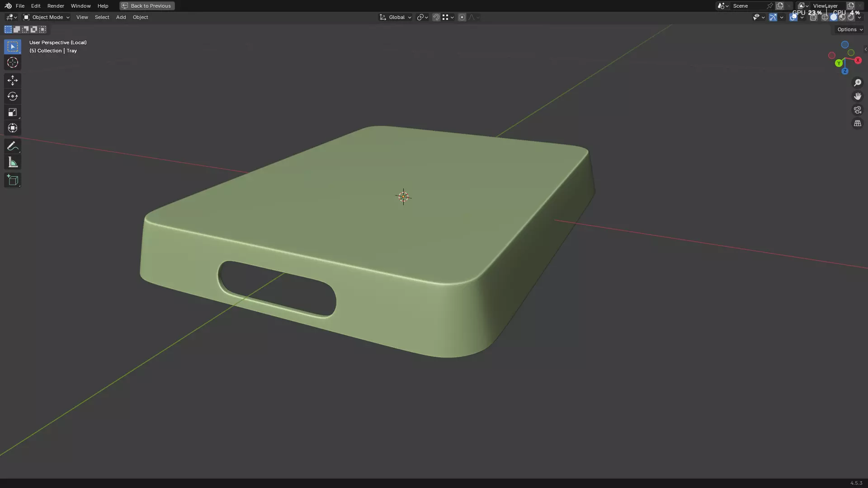Switch to solid shading

(834, 17)
